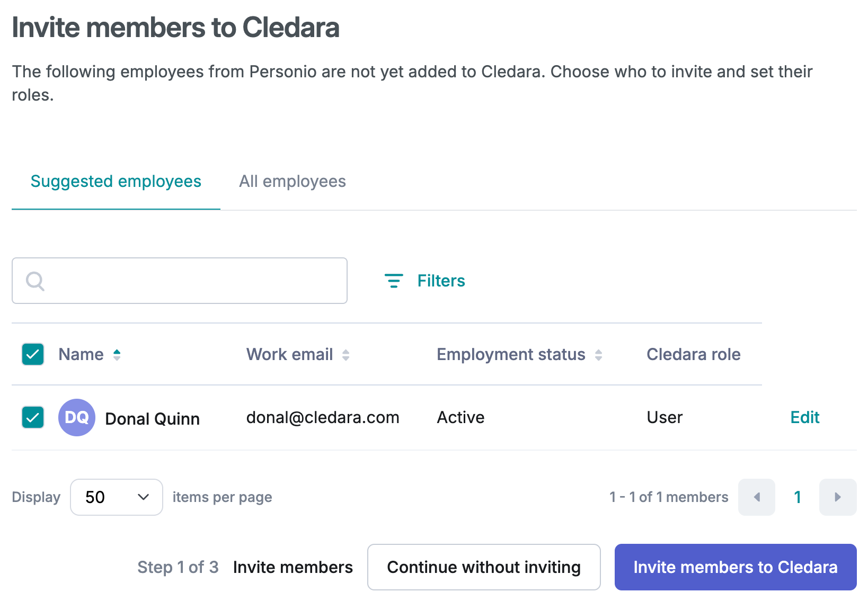Sort by Name column arrows

click(117, 355)
